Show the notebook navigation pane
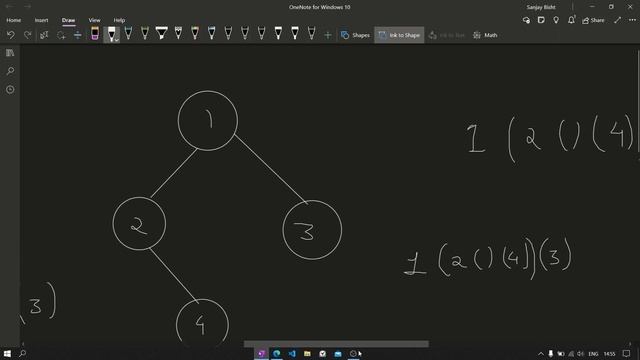This screenshot has height=360, width=640. pyautogui.click(x=10, y=53)
